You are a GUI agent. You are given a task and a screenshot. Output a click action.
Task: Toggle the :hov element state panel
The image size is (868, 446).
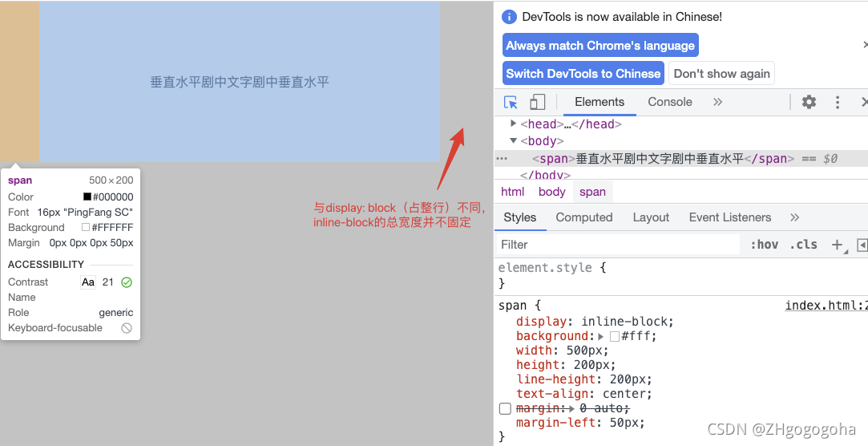[x=765, y=245]
